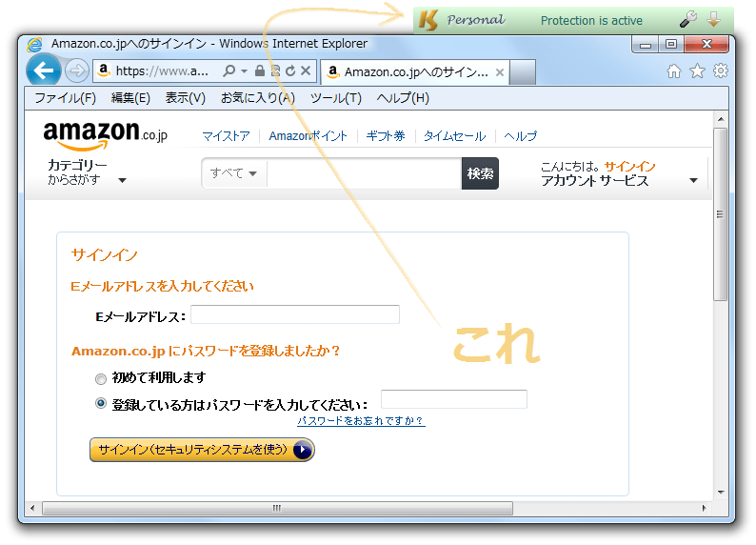Click パスワードをお忘れですか? link
This screenshot has width=756, height=545.
point(361,420)
